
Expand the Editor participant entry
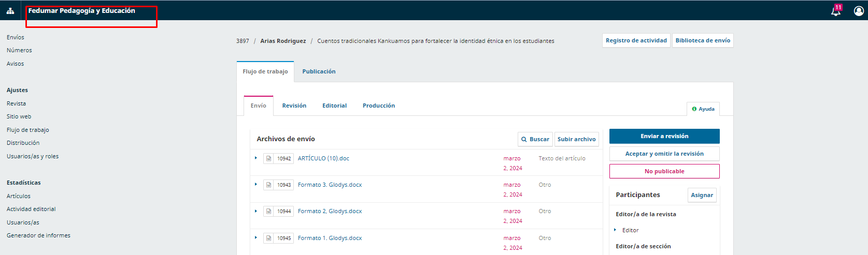click(615, 230)
